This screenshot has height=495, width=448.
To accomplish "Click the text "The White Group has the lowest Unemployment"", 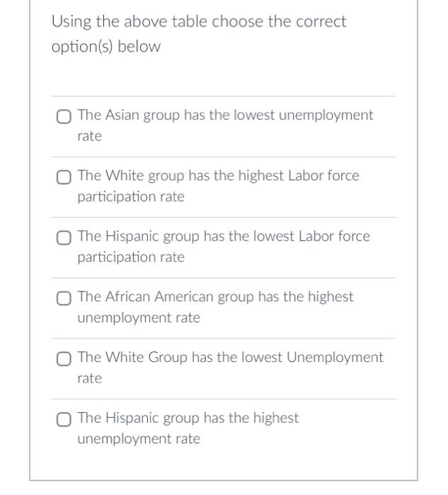I will (x=230, y=357).
